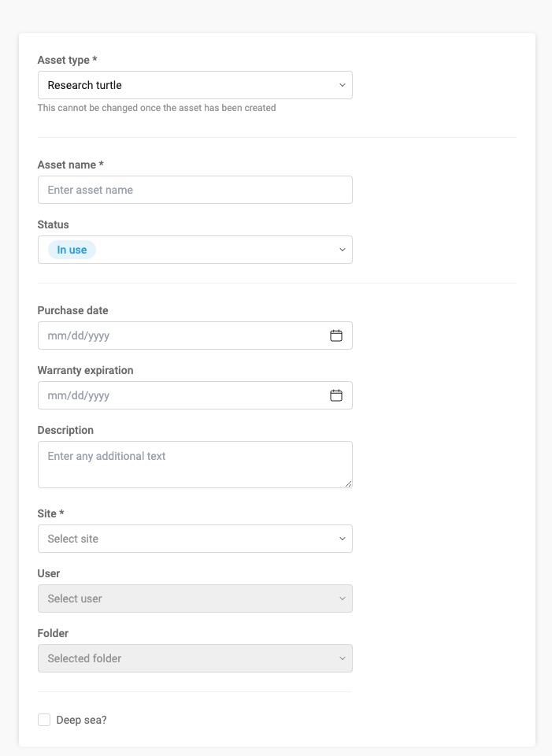Click the Purchase date mm/dd/yyyy field
This screenshot has height=756, width=552.
point(181,335)
